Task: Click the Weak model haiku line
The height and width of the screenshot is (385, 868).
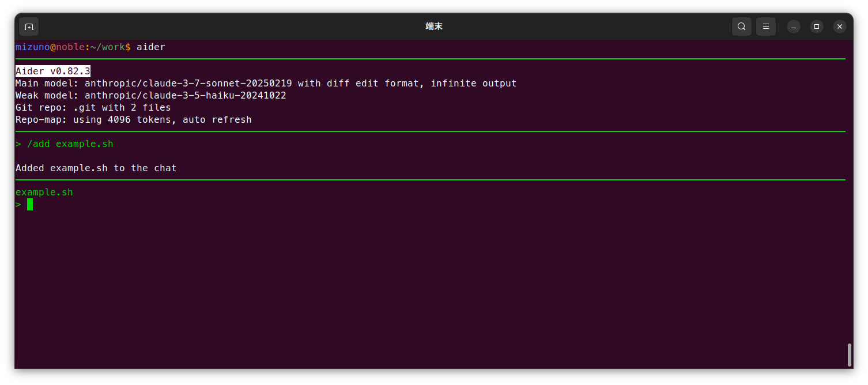Action: tap(150, 96)
